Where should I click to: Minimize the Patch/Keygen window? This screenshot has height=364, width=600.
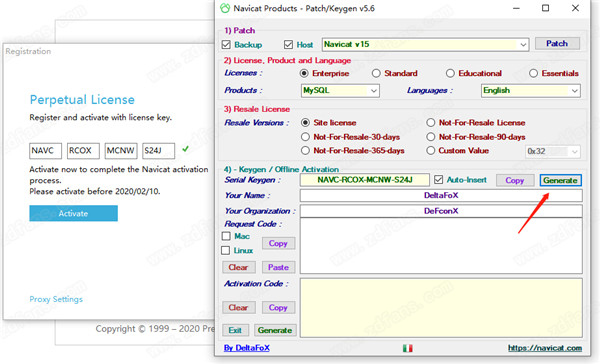pyautogui.click(x=517, y=8)
